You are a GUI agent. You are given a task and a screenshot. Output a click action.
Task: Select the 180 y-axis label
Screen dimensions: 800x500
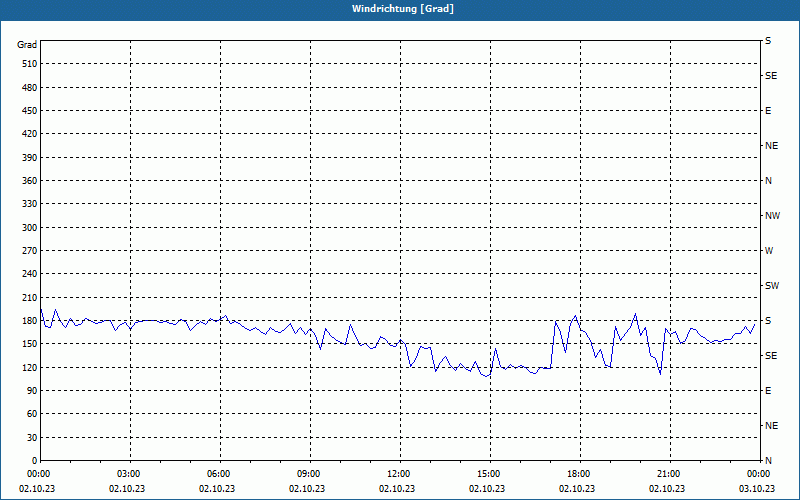coord(30,321)
